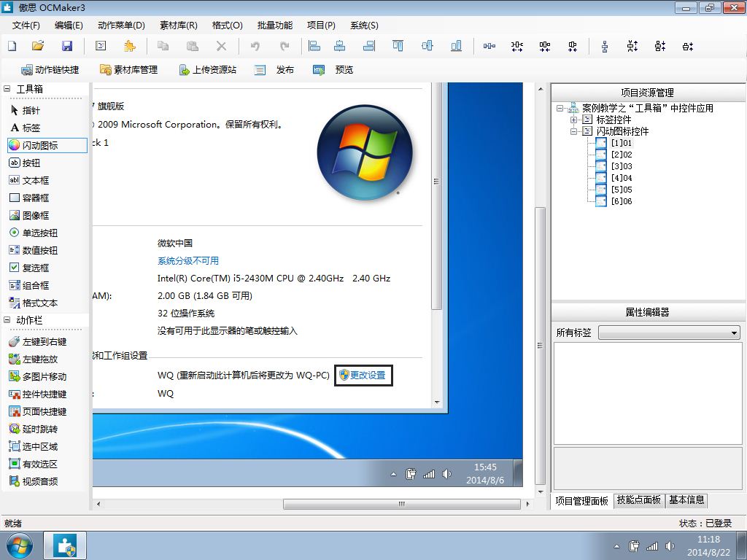Select the 格式文本 formatted text tool
747x560 pixels.
tap(34, 303)
